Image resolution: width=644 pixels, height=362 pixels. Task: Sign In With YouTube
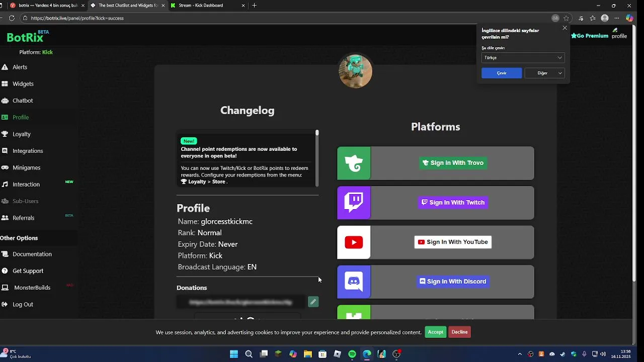click(x=453, y=242)
